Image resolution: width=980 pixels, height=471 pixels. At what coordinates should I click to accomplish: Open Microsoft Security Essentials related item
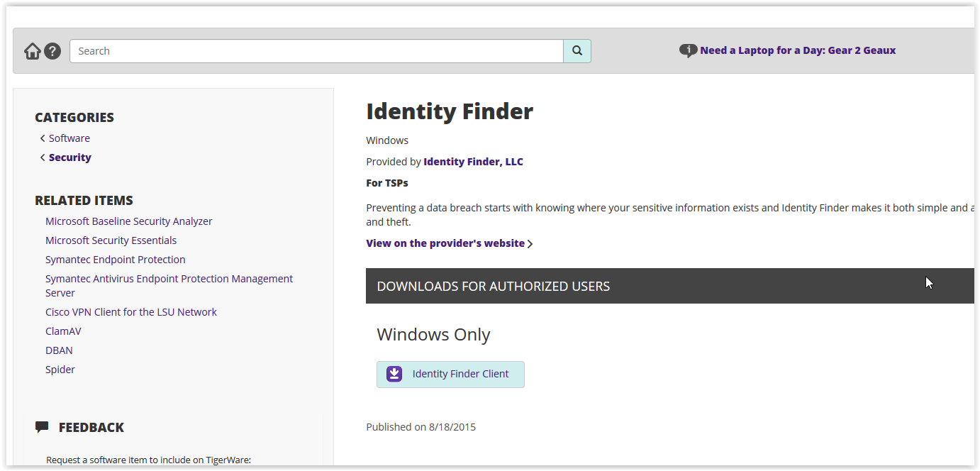[x=111, y=240]
